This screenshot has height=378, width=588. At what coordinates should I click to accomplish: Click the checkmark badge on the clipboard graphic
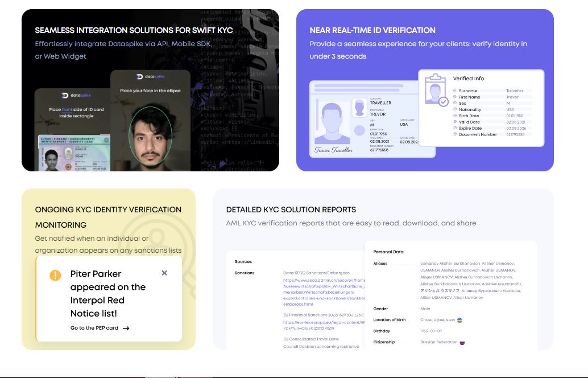point(444,102)
